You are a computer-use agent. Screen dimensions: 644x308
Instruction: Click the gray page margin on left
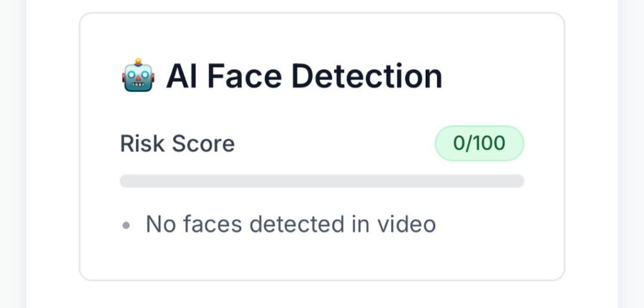pyautogui.click(x=13, y=157)
